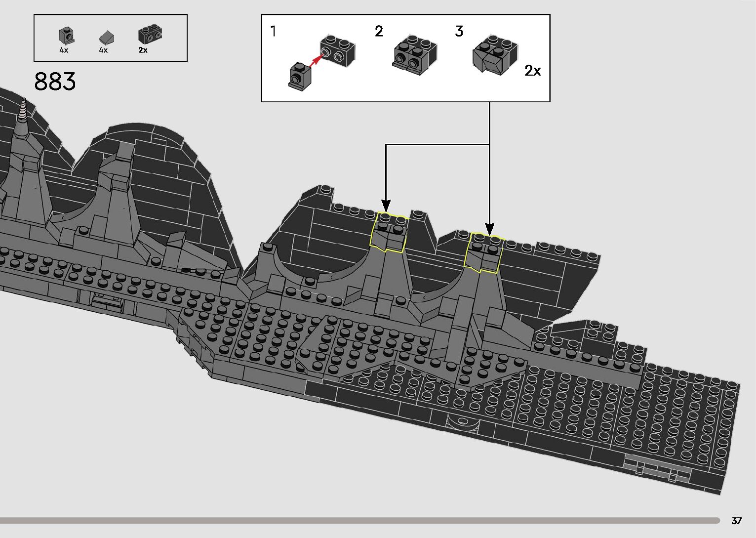Click the left black arrowhead pointing down
Image resolution: width=756 pixels, height=538 pixels.
[x=386, y=206]
